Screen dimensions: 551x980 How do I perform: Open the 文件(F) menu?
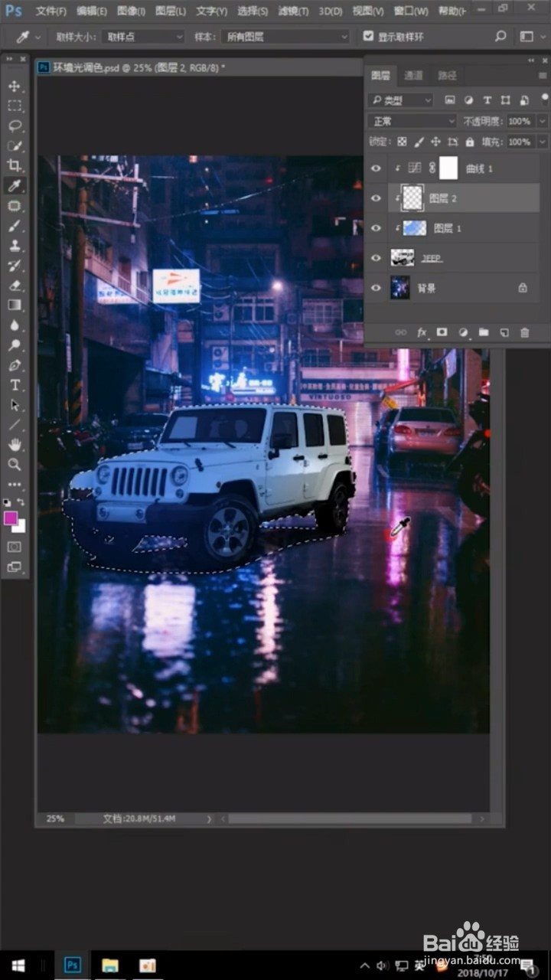click(x=51, y=11)
